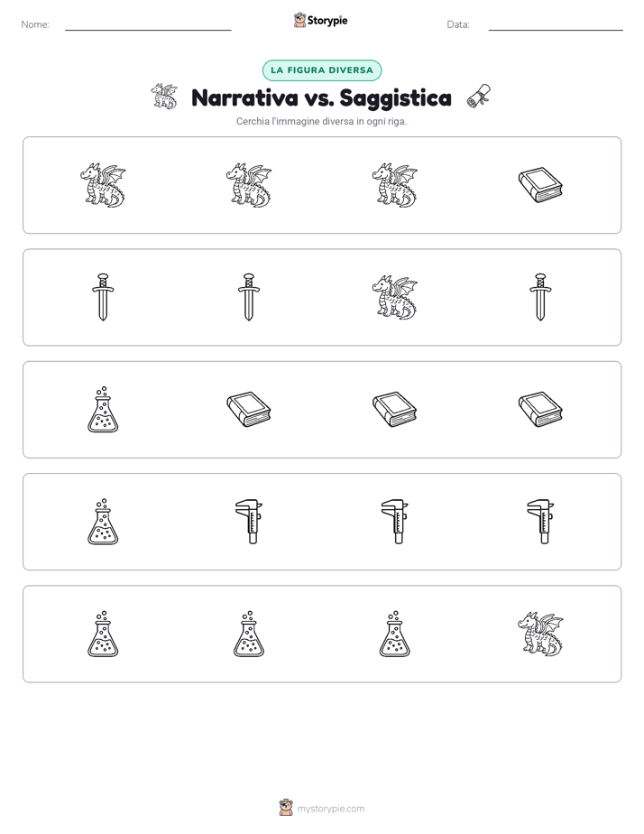Screen dimensions: 644x834
Task: Select the middle caliper in row four
Action: click(x=395, y=522)
